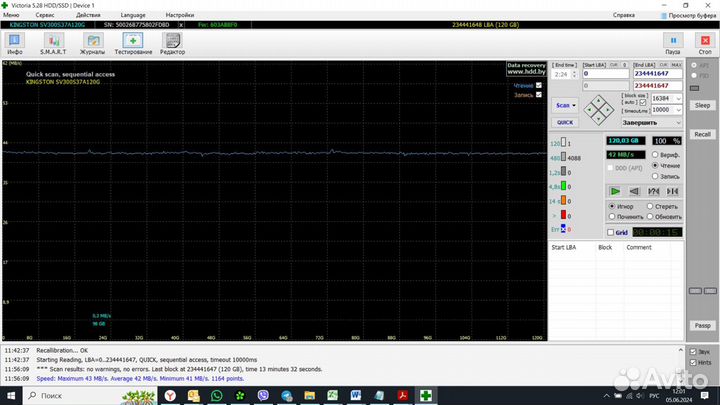
Task: Click the left arrow in navigation diamond
Action: (590, 110)
